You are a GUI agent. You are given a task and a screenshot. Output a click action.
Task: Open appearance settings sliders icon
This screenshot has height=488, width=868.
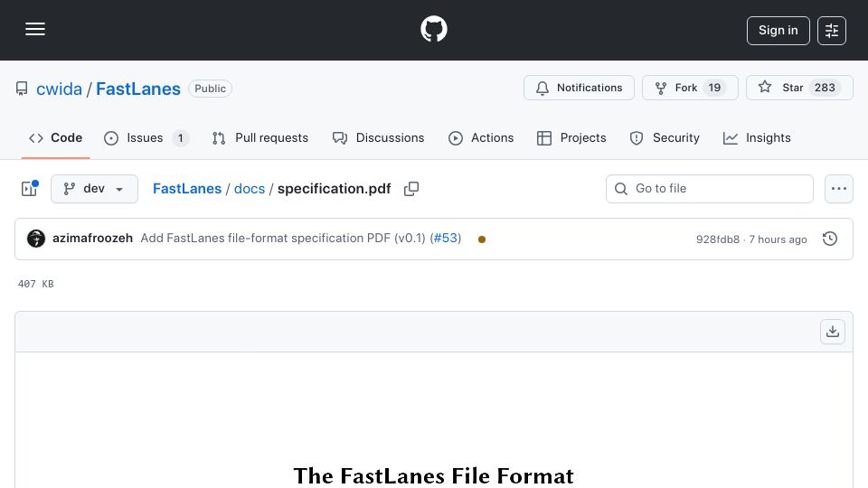832,31
